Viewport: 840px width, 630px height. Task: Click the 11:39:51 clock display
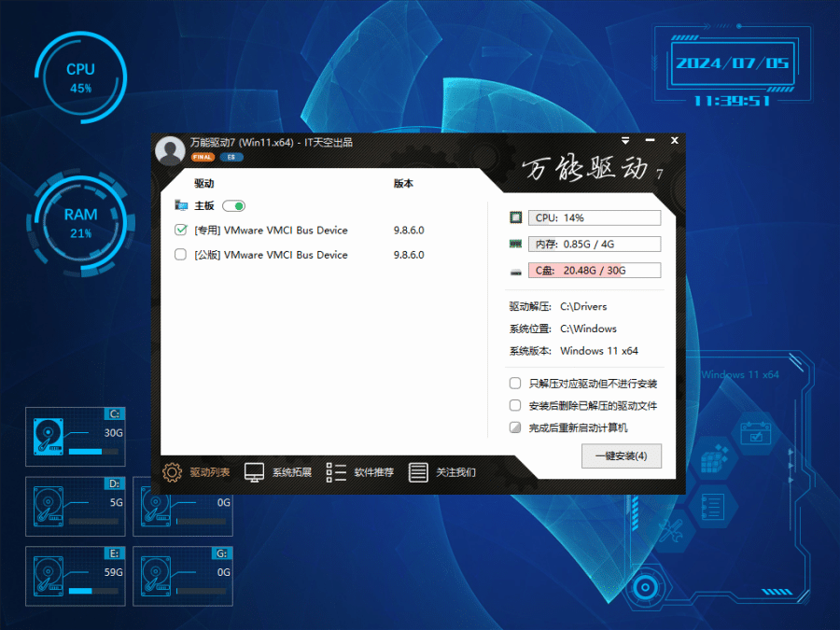point(733,101)
